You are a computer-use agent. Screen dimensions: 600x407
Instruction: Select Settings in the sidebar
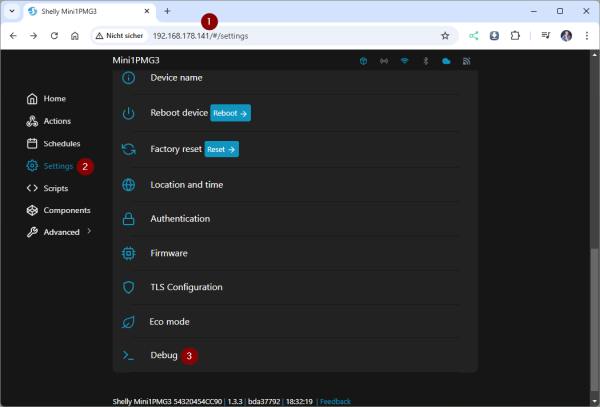tap(49, 166)
